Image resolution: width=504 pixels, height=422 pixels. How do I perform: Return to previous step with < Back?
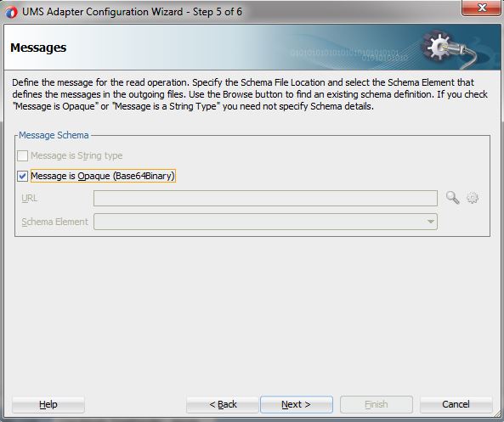(223, 404)
